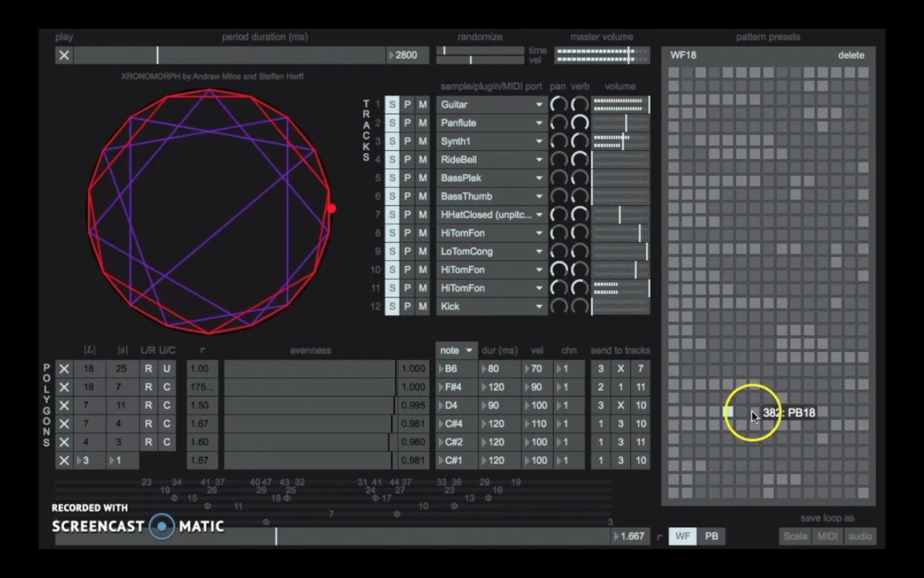Toggle X on polygon row with r 1.50

pyautogui.click(x=64, y=405)
